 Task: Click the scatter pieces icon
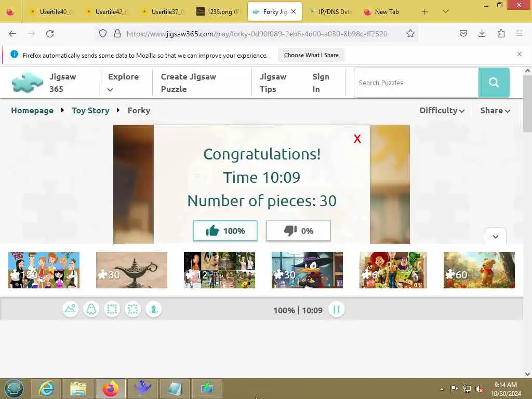click(x=132, y=310)
